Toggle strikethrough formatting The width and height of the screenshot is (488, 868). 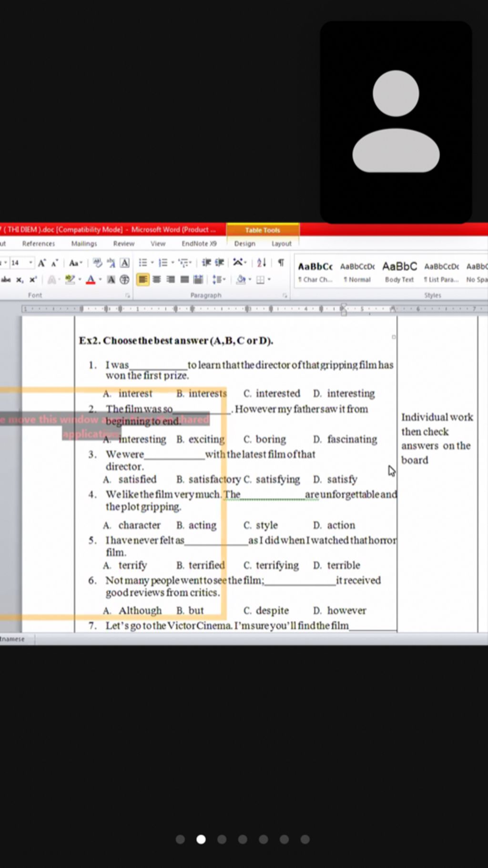click(x=6, y=280)
